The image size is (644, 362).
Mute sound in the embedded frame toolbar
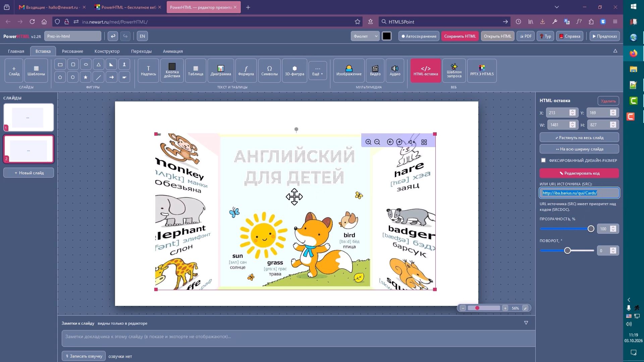click(x=412, y=142)
